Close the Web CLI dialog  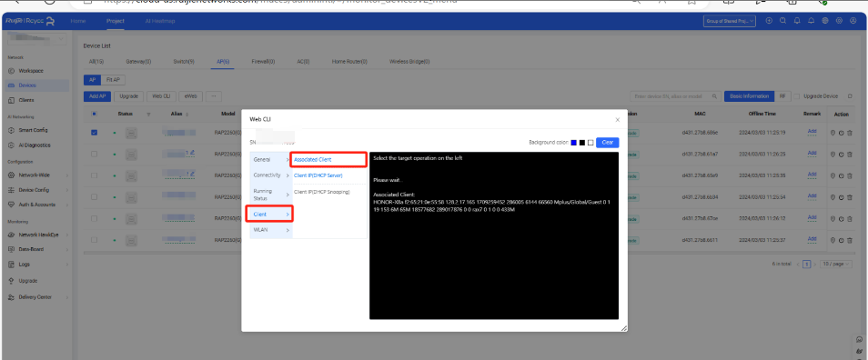(x=618, y=119)
